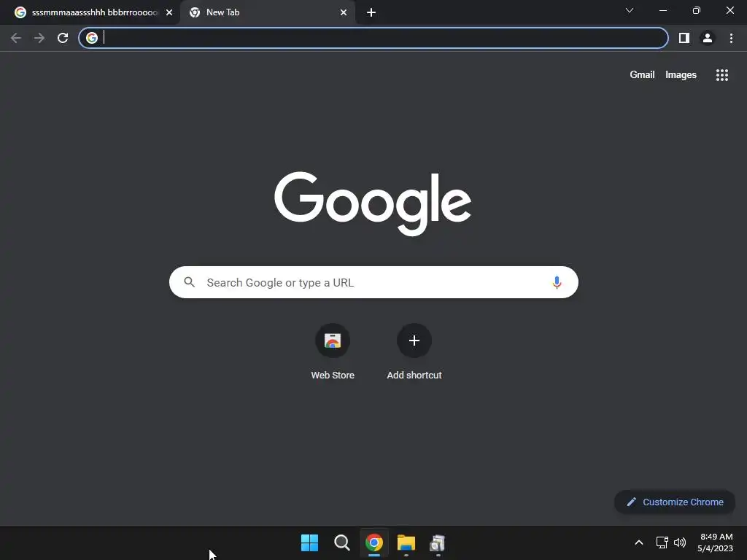Open the Google apps grid

click(x=721, y=75)
